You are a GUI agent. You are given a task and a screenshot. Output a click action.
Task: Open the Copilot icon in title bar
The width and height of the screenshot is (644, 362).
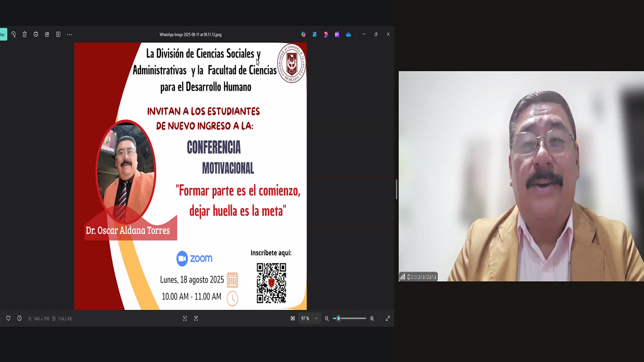pyautogui.click(x=303, y=34)
